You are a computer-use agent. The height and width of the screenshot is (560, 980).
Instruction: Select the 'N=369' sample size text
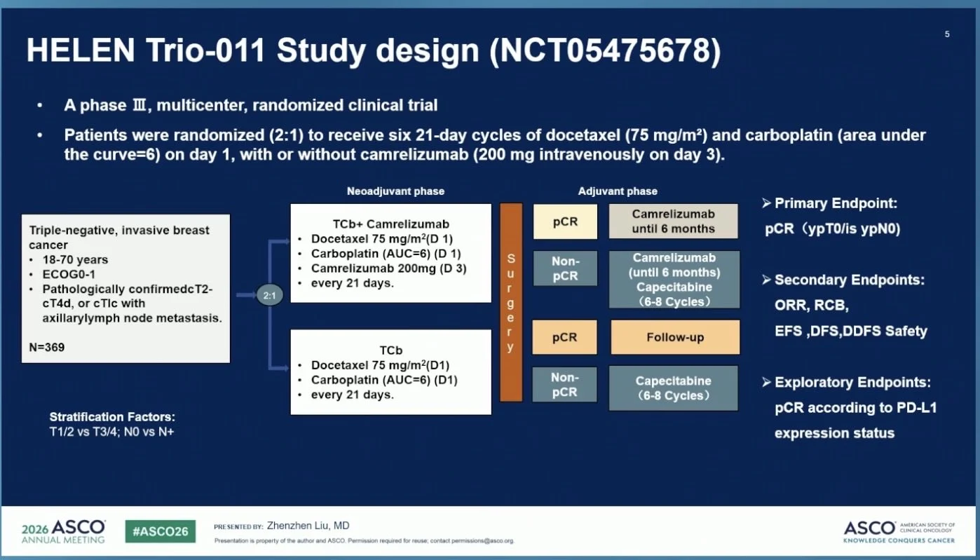pyautogui.click(x=47, y=347)
